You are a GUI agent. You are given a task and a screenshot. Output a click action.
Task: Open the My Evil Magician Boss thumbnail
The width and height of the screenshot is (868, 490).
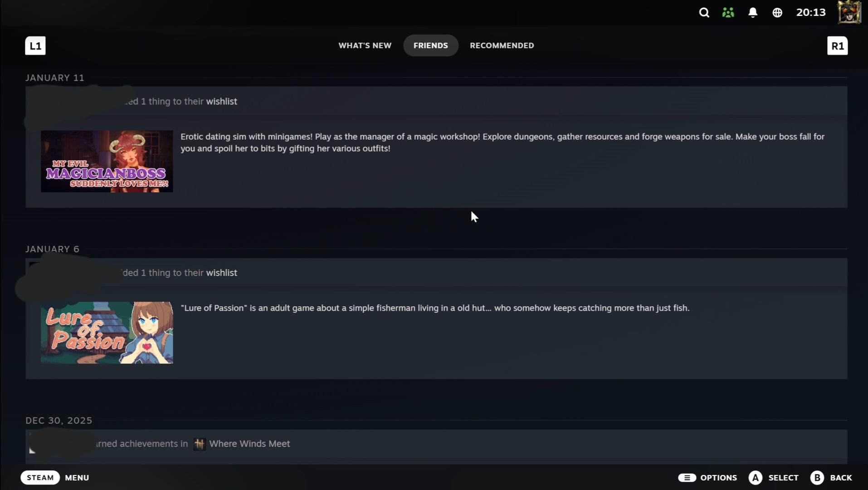[x=107, y=162]
